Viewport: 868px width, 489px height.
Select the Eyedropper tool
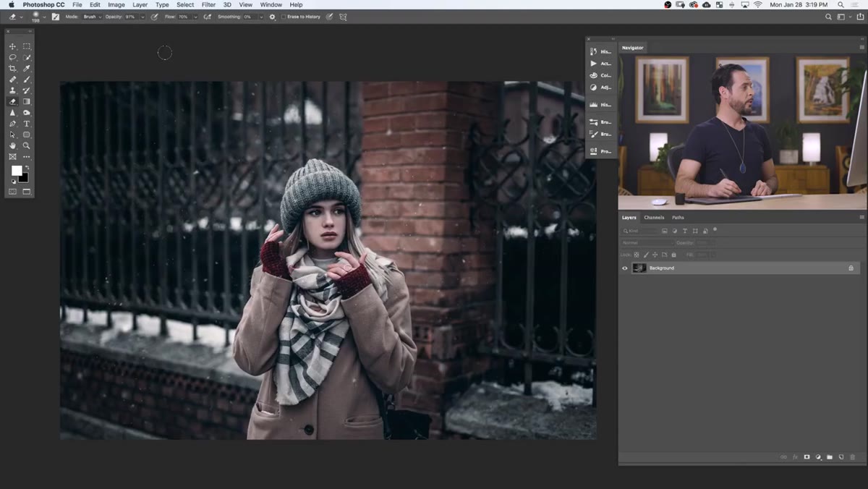pyautogui.click(x=27, y=68)
